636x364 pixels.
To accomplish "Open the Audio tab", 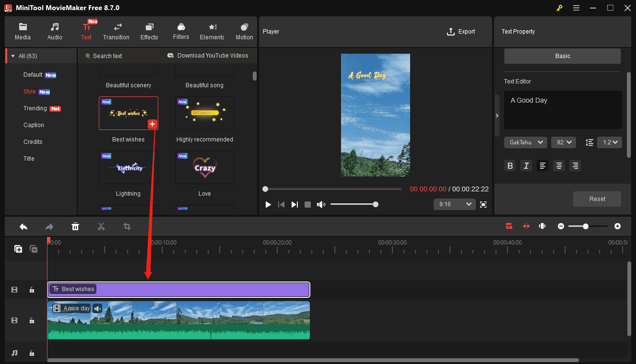I will (55, 31).
